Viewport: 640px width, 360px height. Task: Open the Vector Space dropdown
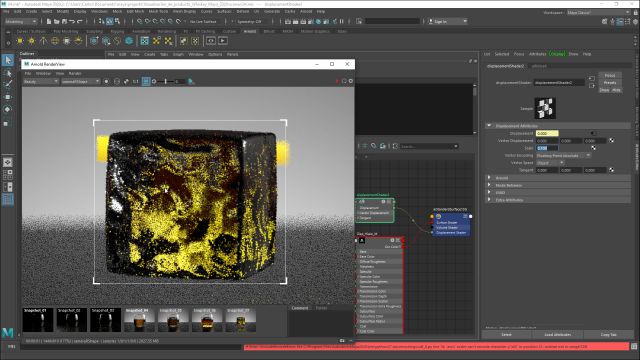[x=549, y=163]
